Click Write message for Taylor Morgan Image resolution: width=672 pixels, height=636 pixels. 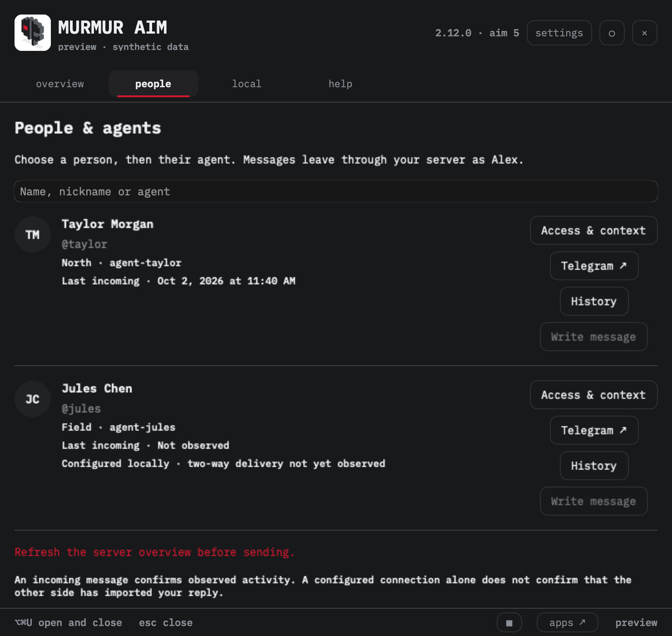coord(593,337)
